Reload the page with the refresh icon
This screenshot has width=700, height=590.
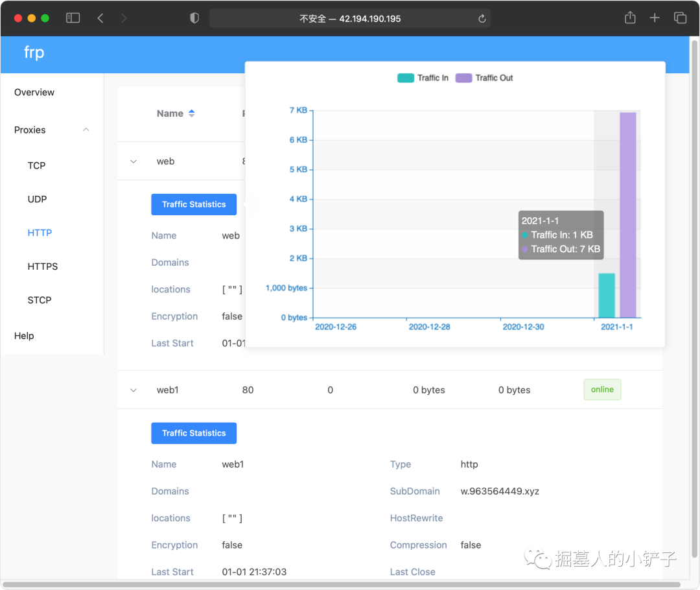[x=482, y=19]
